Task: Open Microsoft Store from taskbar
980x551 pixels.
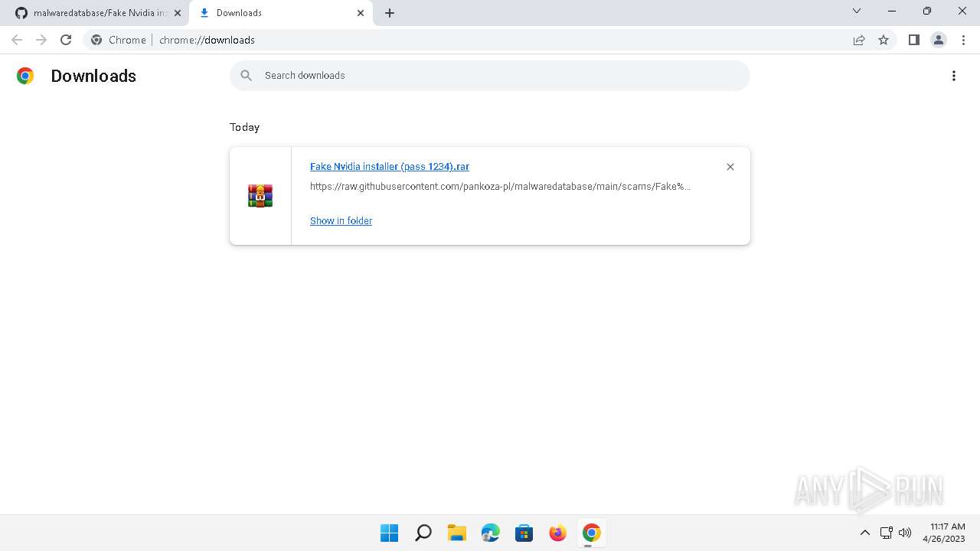Action: click(x=524, y=533)
